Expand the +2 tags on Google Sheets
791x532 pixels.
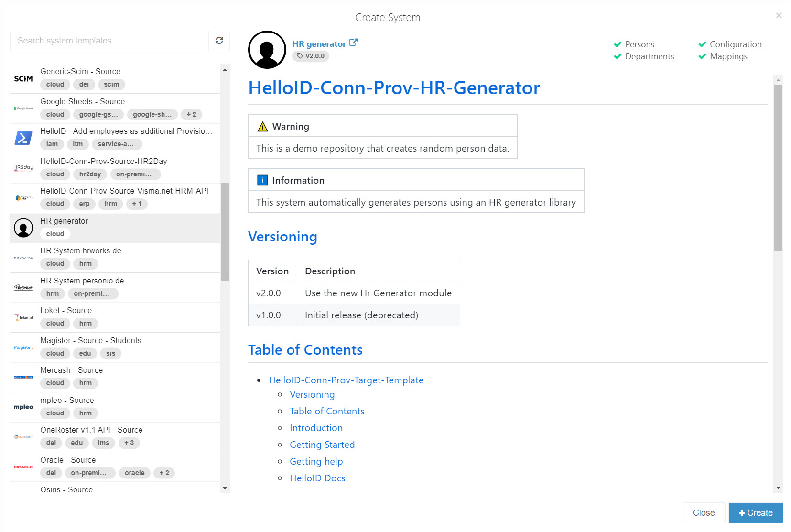191,114
